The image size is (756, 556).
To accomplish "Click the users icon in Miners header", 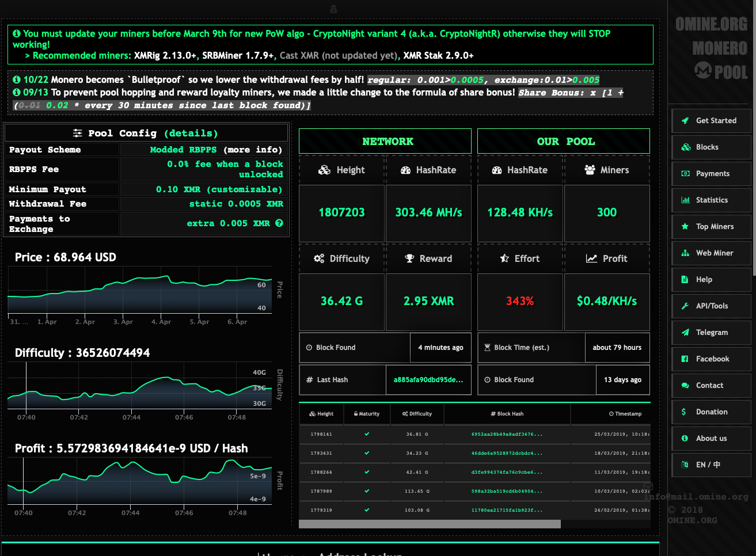I will coord(590,170).
